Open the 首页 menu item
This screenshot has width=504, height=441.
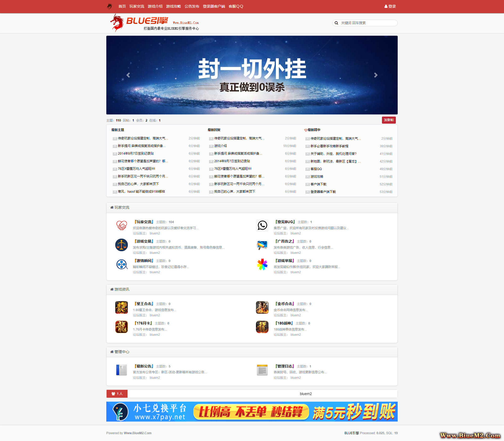tap(122, 6)
